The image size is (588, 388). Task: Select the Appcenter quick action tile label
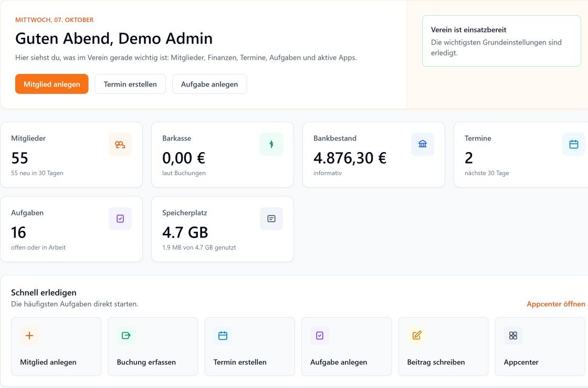click(x=521, y=362)
